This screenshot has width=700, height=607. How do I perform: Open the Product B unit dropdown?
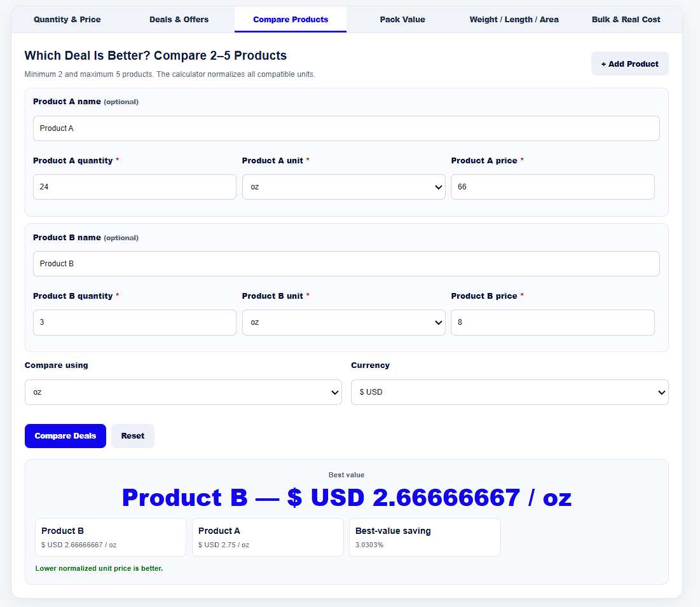(343, 322)
